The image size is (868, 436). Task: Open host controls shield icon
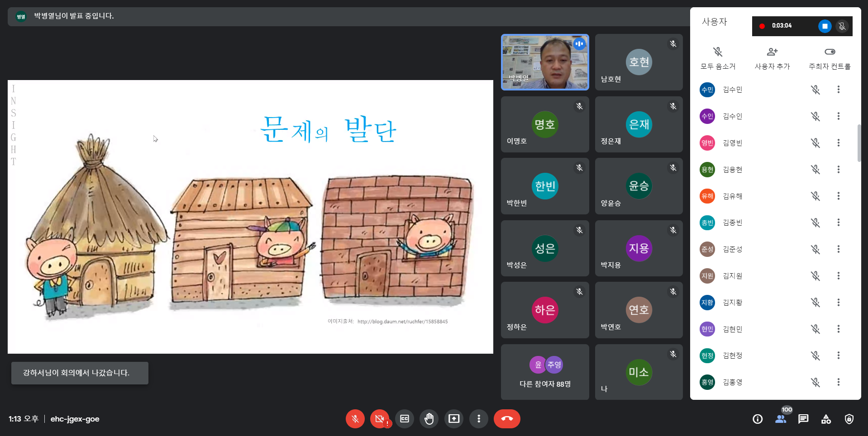point(849,419)
